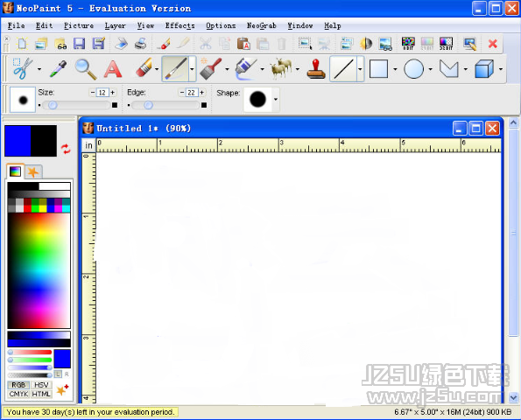Screen dimensions: 521x420
Task: Open the File menu
Action: click(x=16, y=25)
